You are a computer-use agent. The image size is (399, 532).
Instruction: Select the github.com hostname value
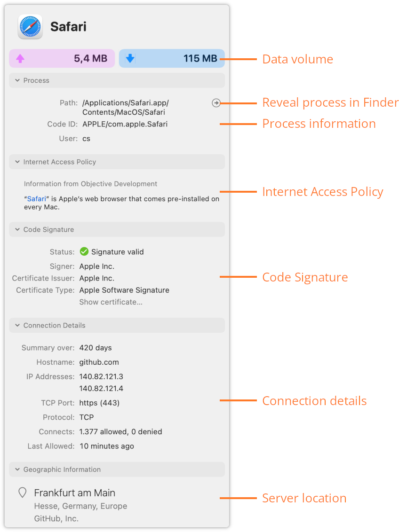[99, 362]
